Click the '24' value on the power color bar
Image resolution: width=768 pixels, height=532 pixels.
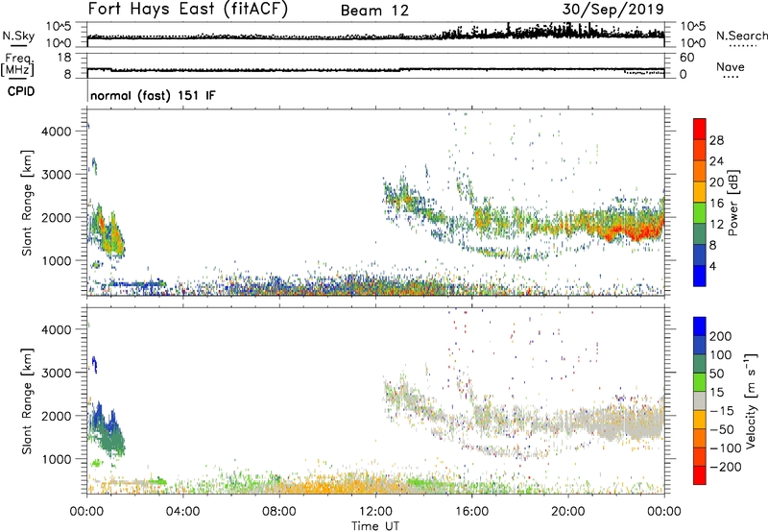(716, 161)
